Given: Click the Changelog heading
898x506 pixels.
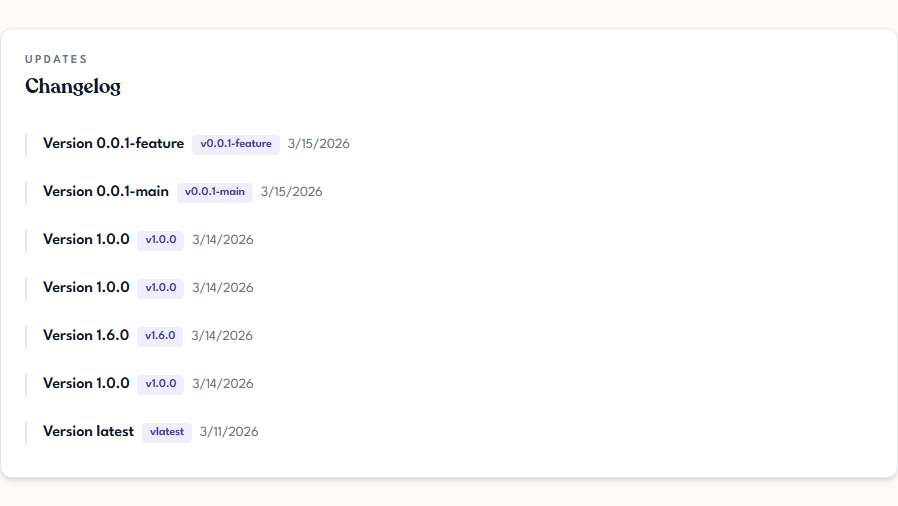Looking at the screenshot, I should point(73,86).
